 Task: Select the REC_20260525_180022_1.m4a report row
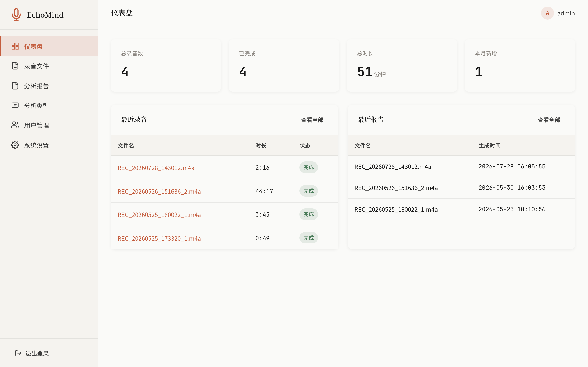click(461, 209)
